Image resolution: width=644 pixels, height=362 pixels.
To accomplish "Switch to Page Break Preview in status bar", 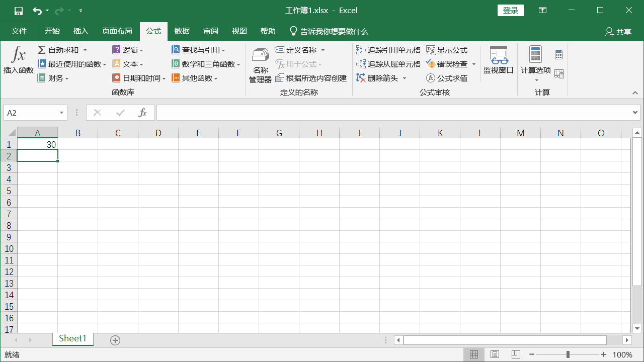I will pos(516,354).
